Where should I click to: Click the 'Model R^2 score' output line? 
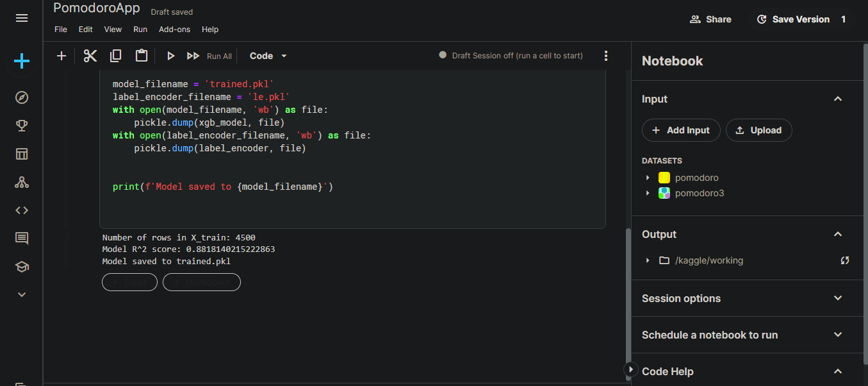point(188,249)
